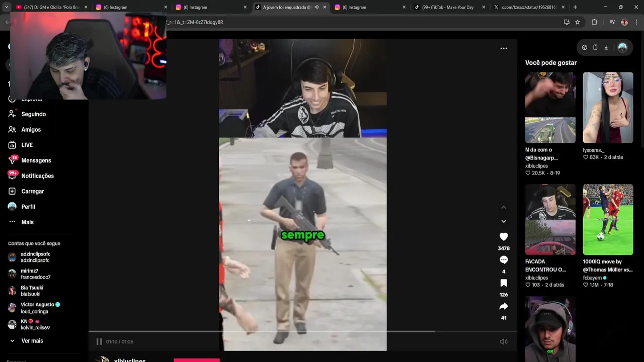Open the FACADA ENCONTROU video thumbnail
The image size is (644, 362).
(550, 220)
